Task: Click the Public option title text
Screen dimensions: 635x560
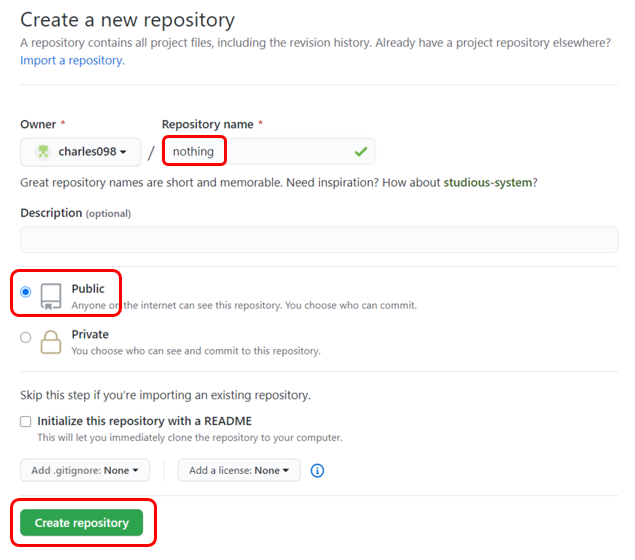Action: coord(88,289)
